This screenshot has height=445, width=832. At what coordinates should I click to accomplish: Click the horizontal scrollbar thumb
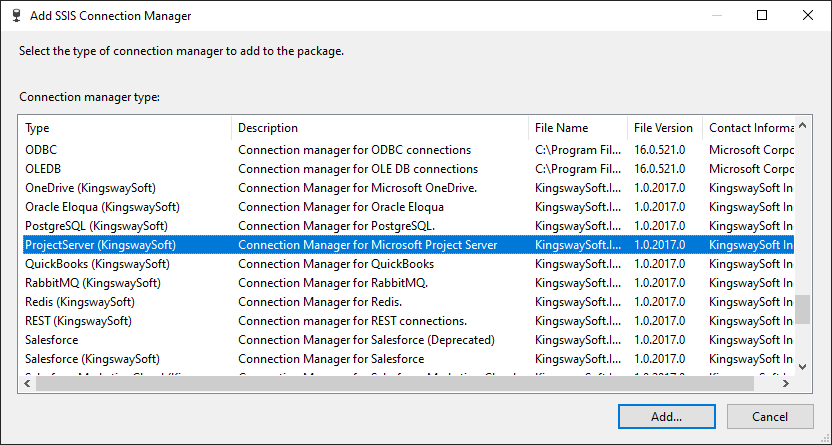395,383
